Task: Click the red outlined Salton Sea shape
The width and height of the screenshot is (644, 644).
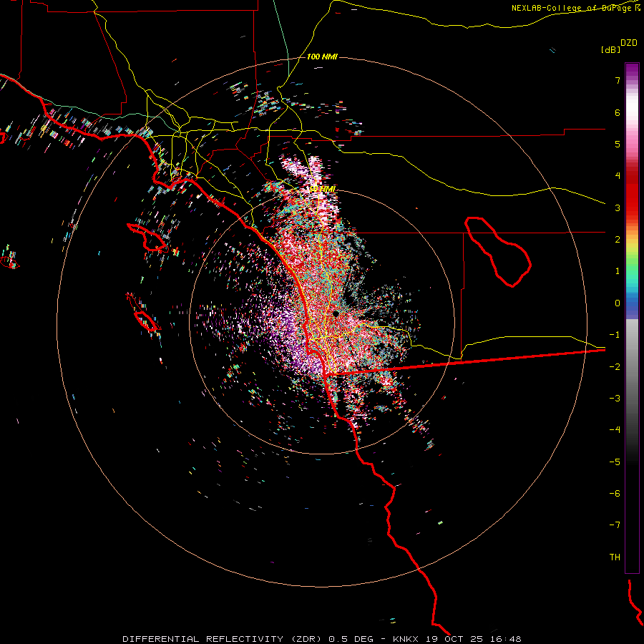Action: pyautogui.click(x=498, y=251)
